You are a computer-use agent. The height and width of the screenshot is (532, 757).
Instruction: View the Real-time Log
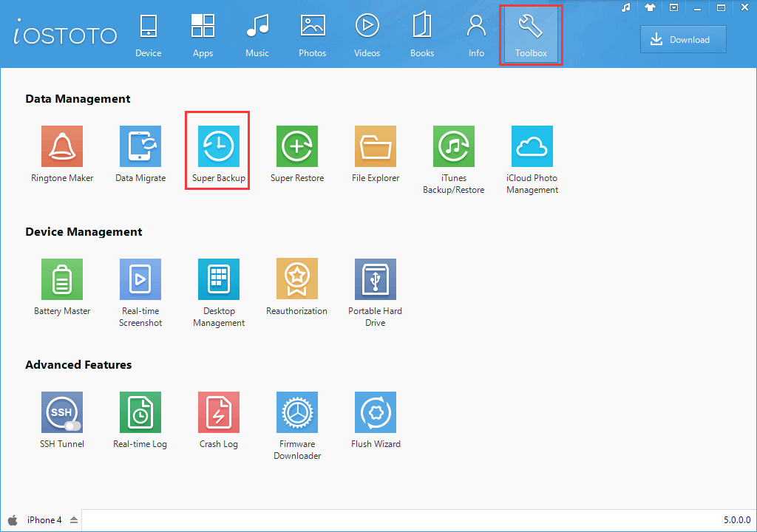(x=140, y=412)
